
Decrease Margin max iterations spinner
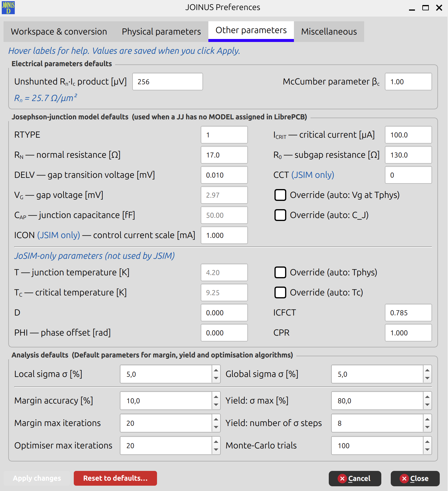point(216,427)
